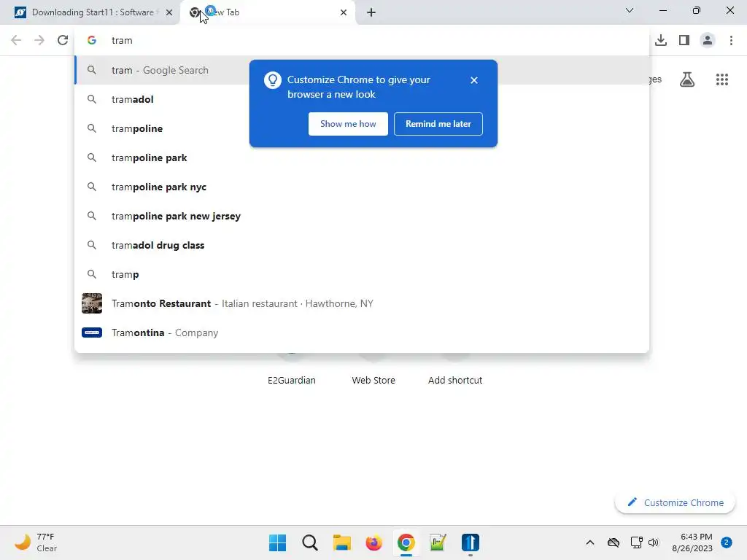Click the Tramonto Restaurant thumbnail image

[92, 303]
